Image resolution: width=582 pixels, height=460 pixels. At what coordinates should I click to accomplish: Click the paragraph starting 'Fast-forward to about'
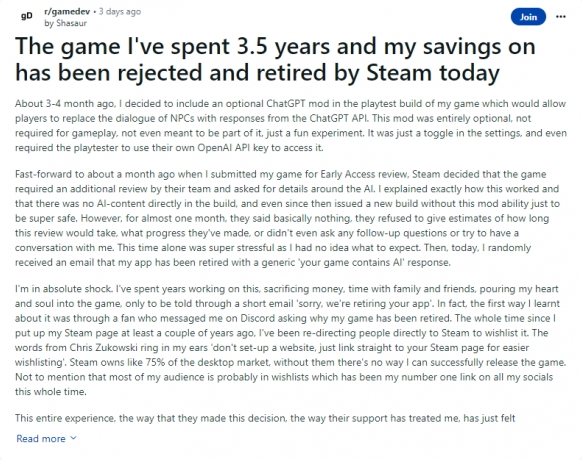(x=287, y=218)
